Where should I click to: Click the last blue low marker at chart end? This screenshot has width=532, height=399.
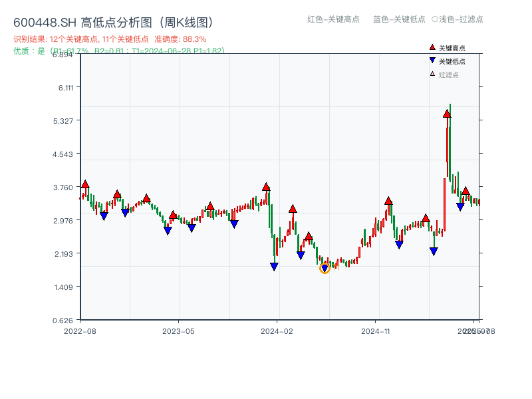pyautogui.click(x=460, y=207)
